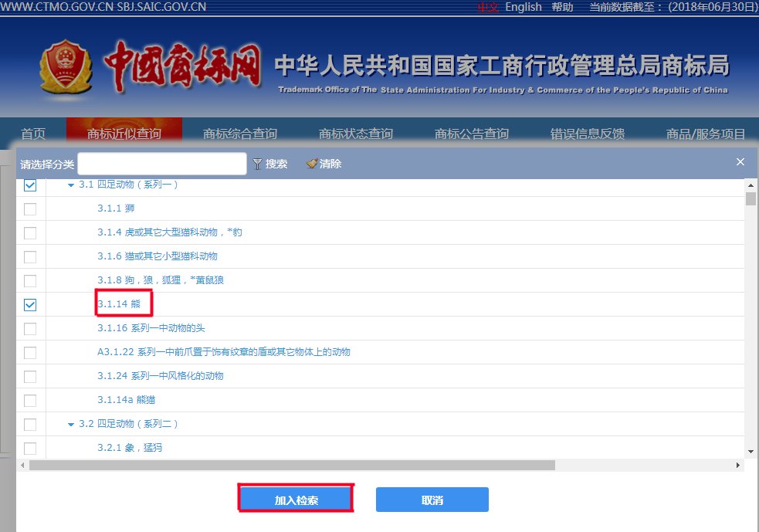
Task: Click the funnel icon beside the search box
Action: (256, 163)
